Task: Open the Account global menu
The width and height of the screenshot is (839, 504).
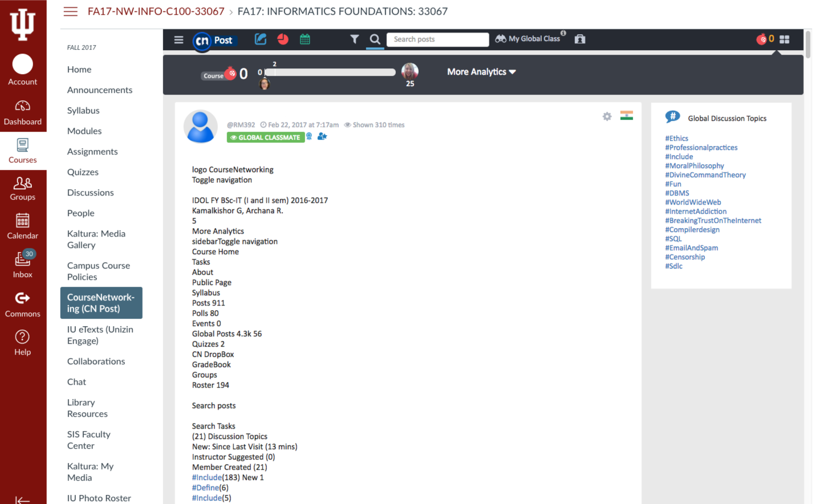Action: (x=23, y=70)
